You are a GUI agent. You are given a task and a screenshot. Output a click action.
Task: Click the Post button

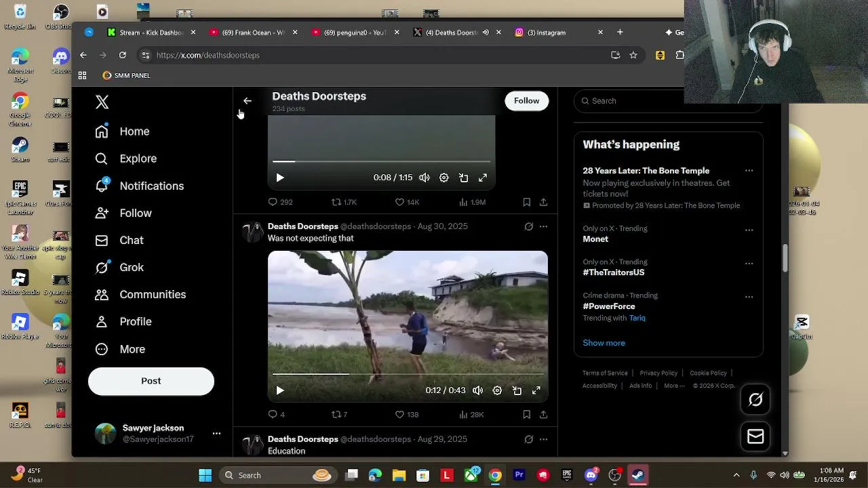pos(151,381)
